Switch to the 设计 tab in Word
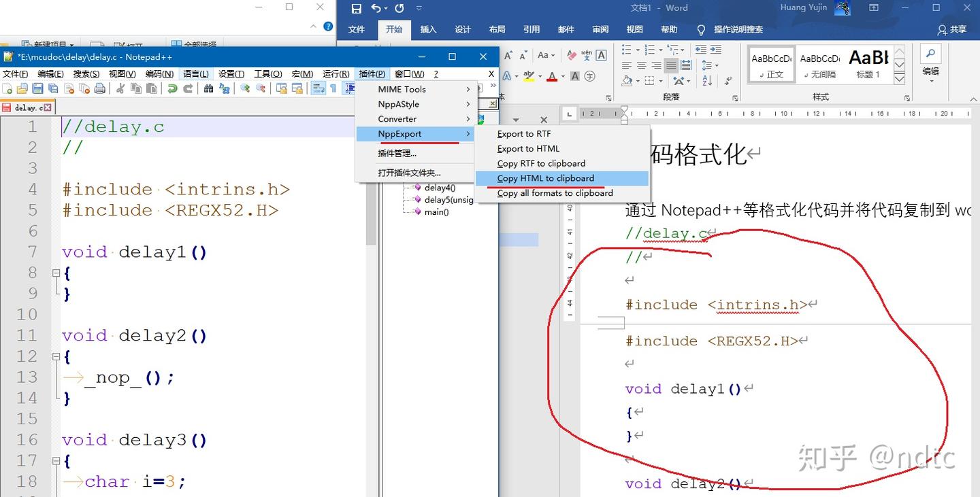 click(463, 29)
